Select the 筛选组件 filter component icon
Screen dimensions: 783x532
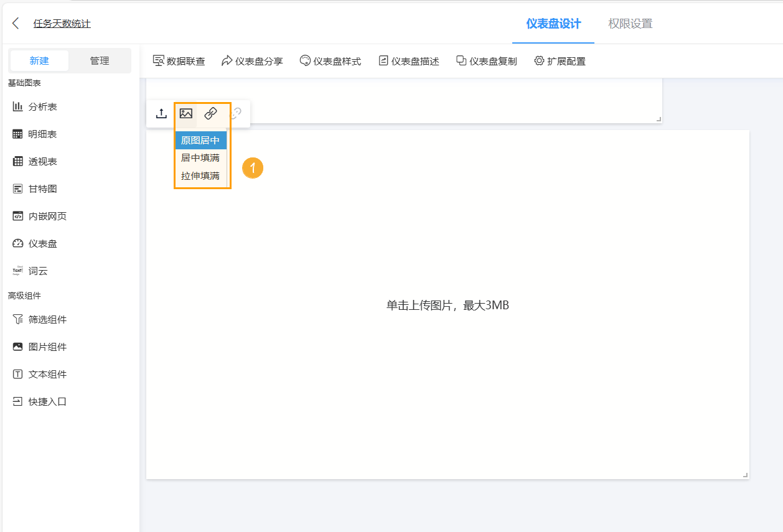click(x=17, y=319)
